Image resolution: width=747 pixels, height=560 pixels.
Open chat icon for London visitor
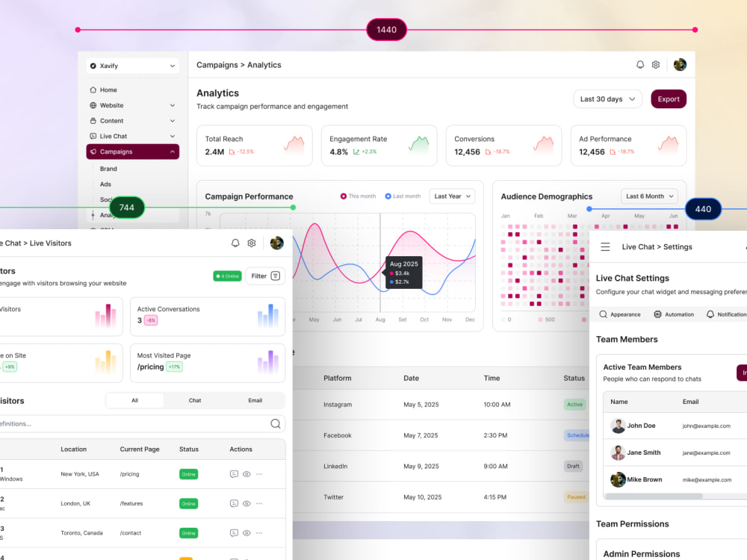234,504
